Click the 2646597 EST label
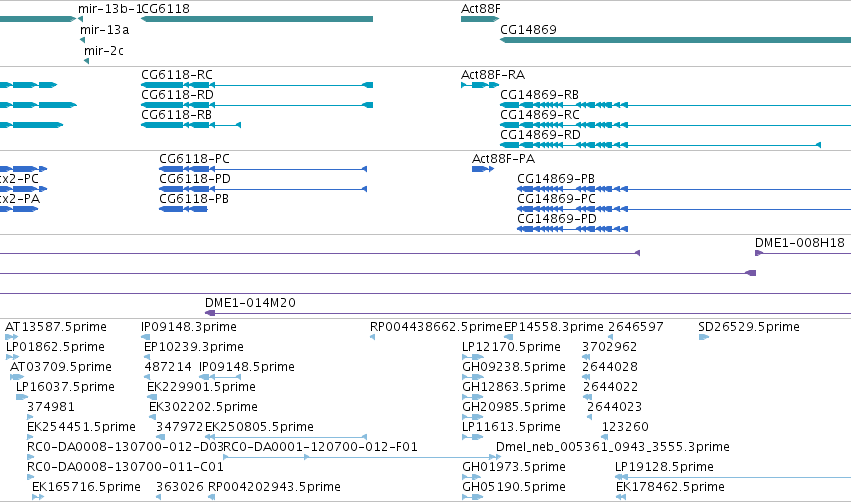This screenshot has height=502, width=851. point(636,327)
